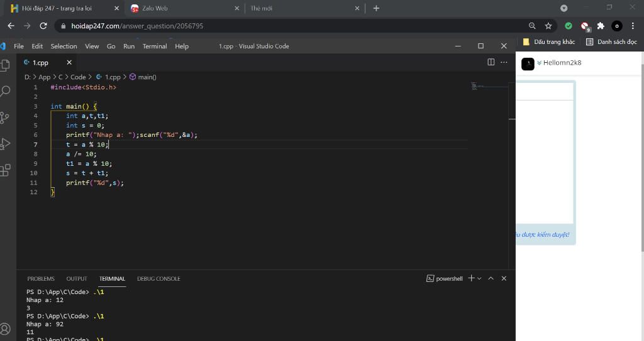Switch to the DEBUG CONSOLE tab
Screen dimensions: 644x341
(158, 279)
